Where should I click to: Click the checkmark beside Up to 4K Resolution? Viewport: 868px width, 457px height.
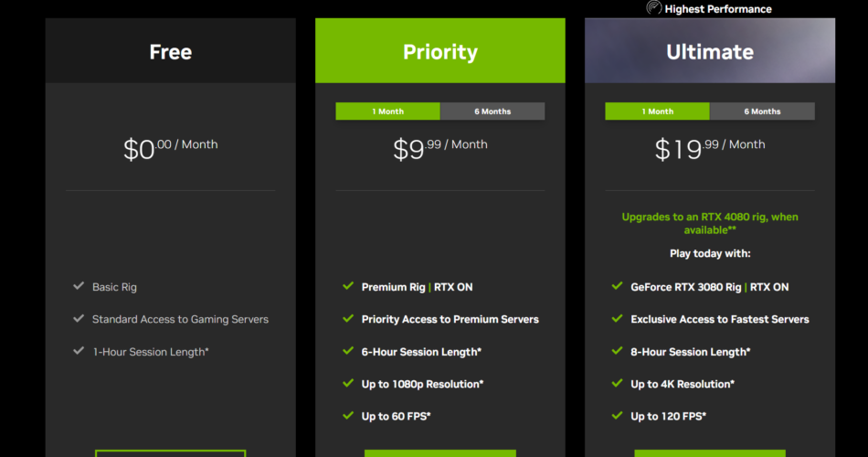(x=618, y=384)
